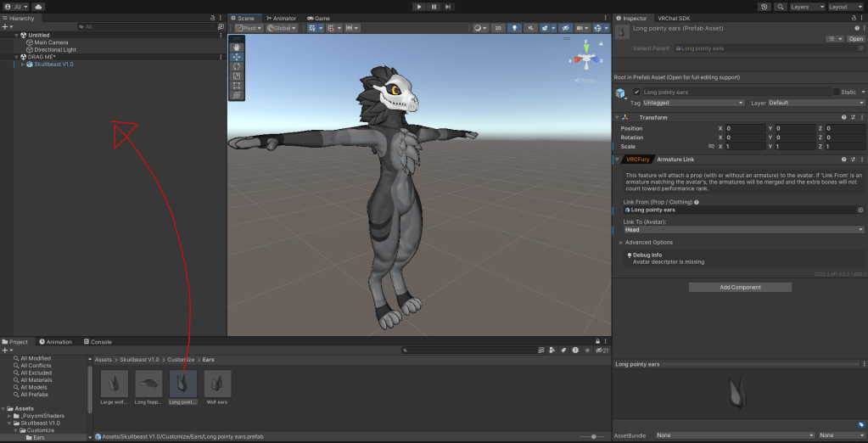Select the Hand view tool
Viewport: 868px width, 443px height.
pos(237,47)
